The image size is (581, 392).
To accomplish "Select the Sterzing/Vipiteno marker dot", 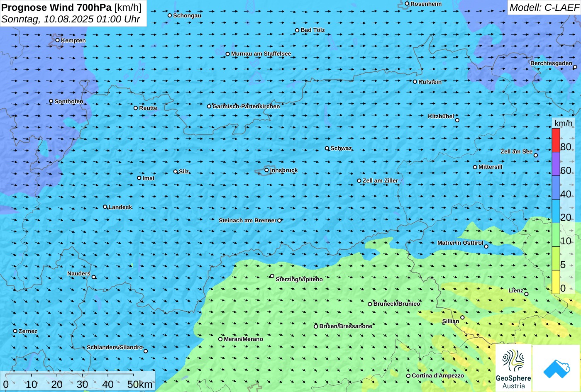I will [272, 276].
